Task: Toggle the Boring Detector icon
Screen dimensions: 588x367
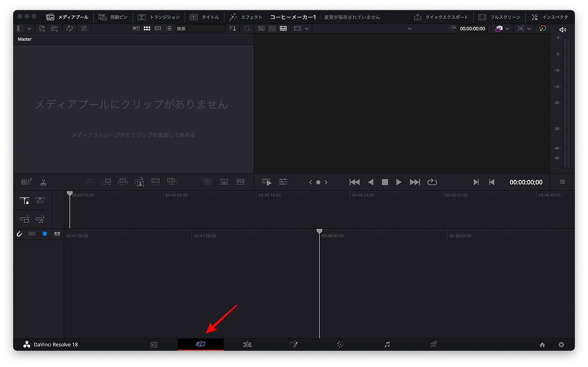Action: coord(27,182)
